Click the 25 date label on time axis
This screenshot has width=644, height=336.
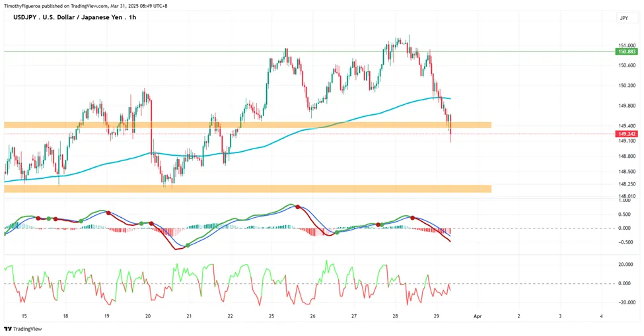click(271, 316)
